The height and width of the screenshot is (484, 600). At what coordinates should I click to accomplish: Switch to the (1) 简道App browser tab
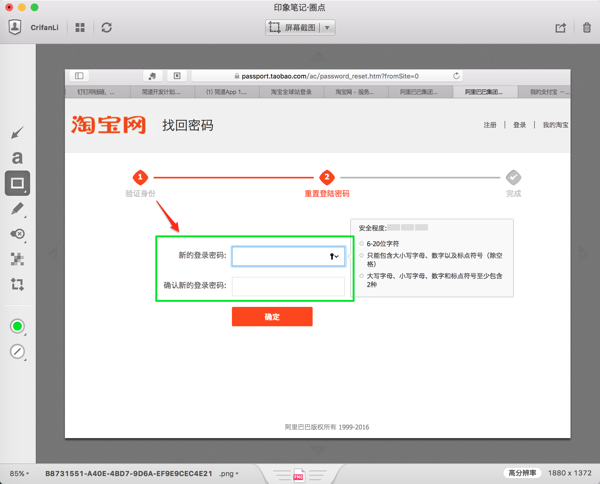[227, 92]
